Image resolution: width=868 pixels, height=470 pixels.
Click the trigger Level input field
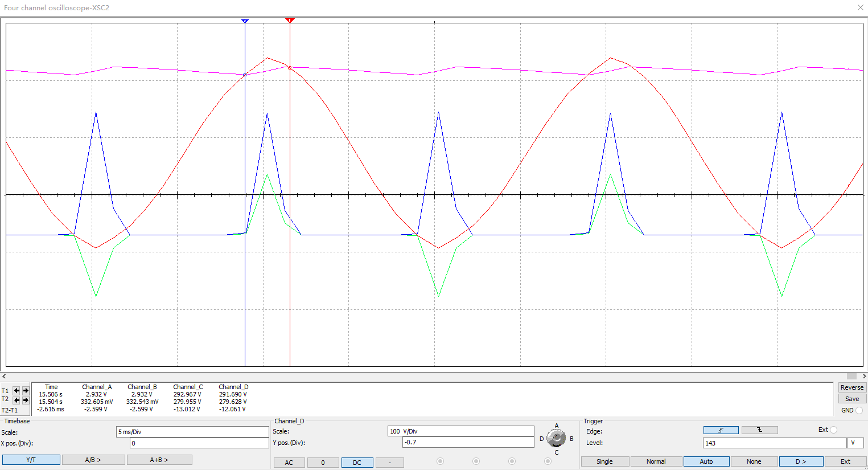click(774, 443)
